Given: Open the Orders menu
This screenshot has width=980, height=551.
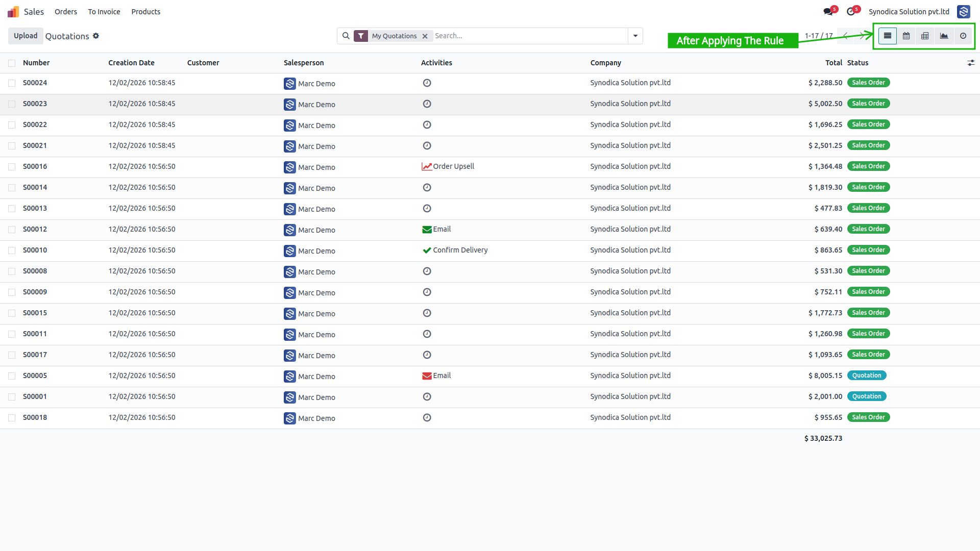Looking at the screenshot, I should [x=66, y=11].
